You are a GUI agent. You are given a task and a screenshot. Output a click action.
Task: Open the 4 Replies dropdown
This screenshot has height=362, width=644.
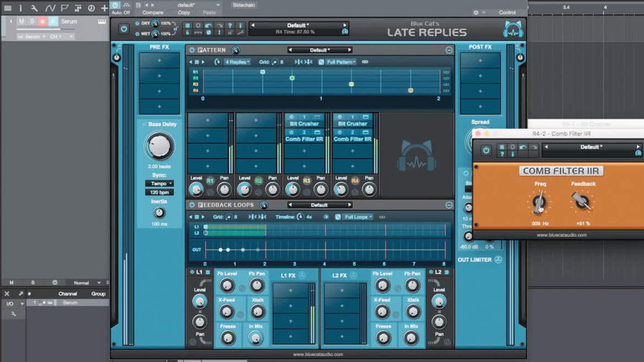[x=237, y=62]
